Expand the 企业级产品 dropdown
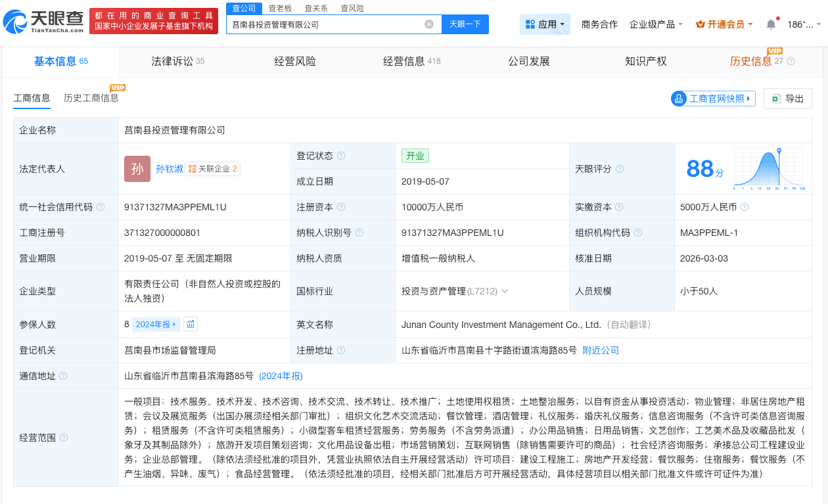The height and width of the screenshot is (504, 828). (x=656, y=24)
